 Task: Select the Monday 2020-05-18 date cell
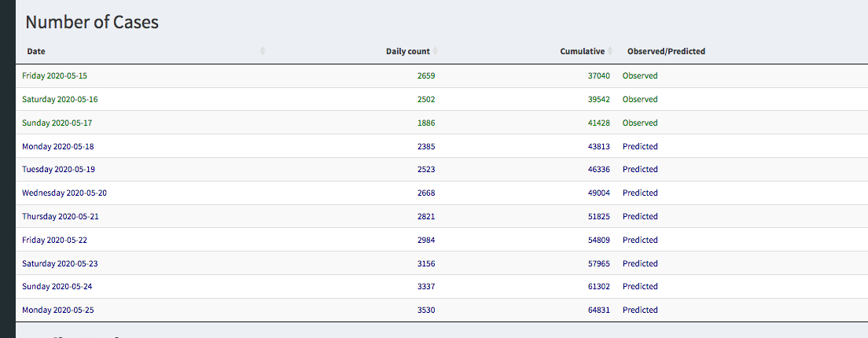pyautogui.click(x=57, y=147)
